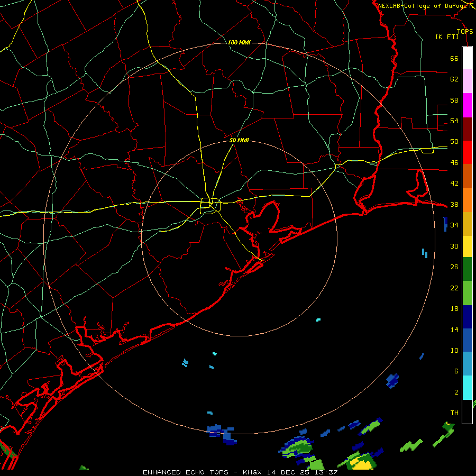Click the gold legend swatch

[x=467, y=224]
